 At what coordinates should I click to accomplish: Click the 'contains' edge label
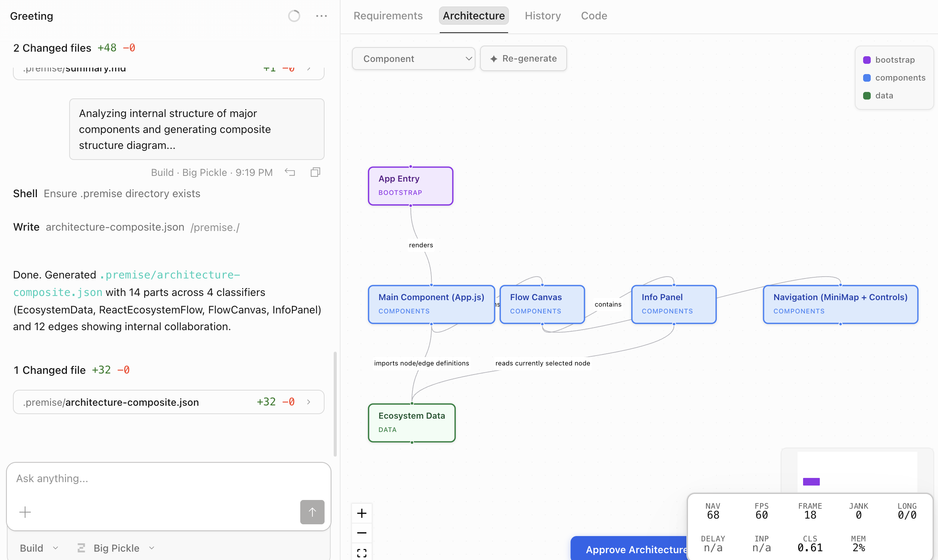click(608, 304)
